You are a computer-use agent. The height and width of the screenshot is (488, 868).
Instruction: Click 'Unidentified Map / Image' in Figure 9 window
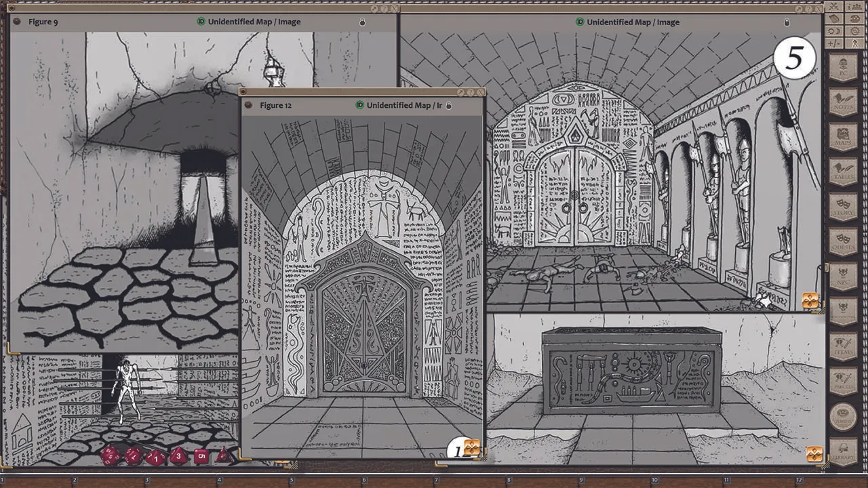coord(254,22)
